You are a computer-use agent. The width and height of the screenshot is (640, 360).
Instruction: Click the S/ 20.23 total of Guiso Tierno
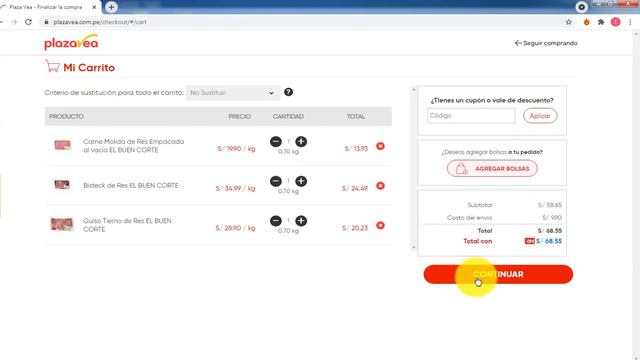pyautogui.click(x=355, y=228)
